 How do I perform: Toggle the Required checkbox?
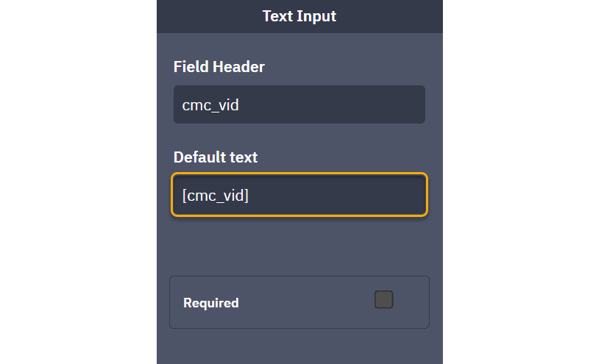pos(383,299)
